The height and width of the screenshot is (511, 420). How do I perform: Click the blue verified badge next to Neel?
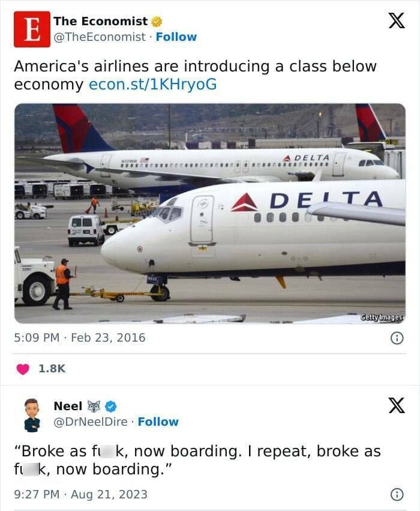pos(111,407)
